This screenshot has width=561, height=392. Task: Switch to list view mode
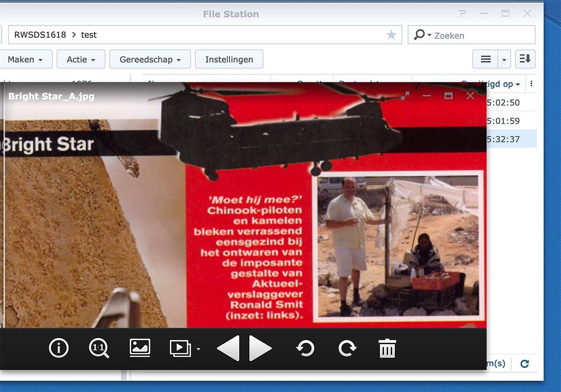point(486,59)
